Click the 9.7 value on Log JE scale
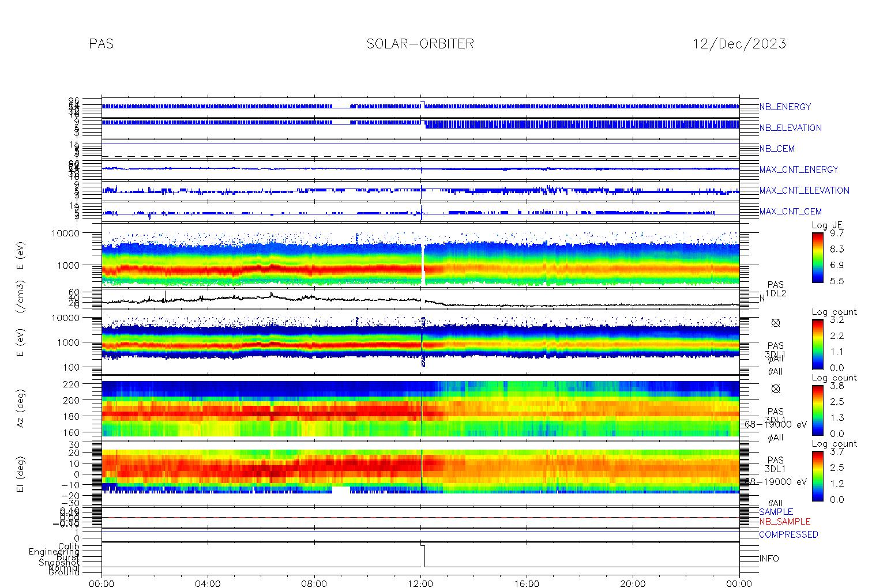This screenshot has height=588, width=872. (x=837, y=233)
